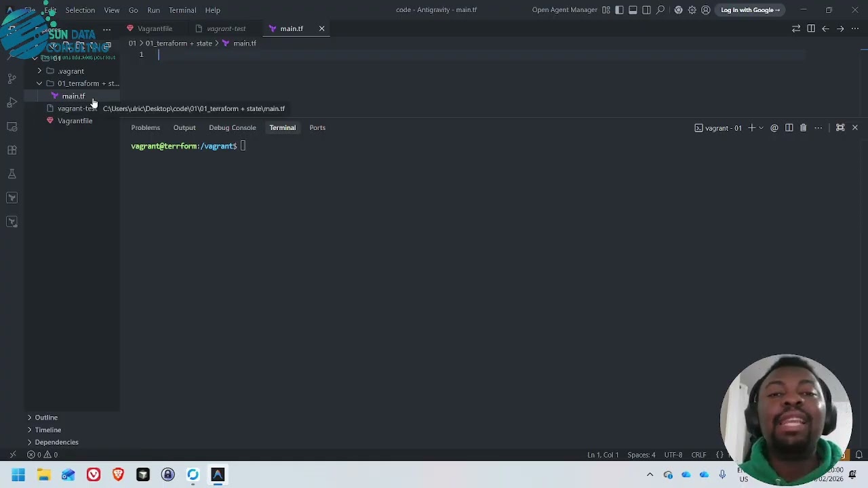Open the lower Terraform Cloud activity bar icon
This screenshot has height=488, width=868.
click(x=12, y=222)
